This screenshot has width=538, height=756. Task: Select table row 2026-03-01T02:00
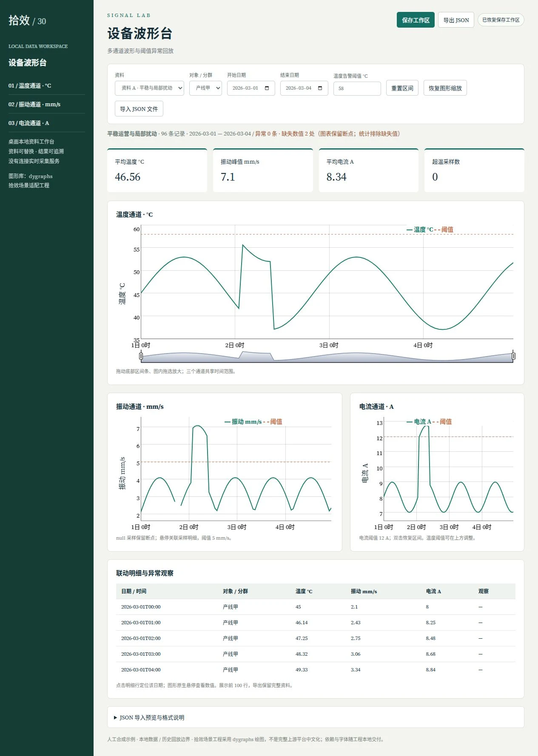point(316,638)
